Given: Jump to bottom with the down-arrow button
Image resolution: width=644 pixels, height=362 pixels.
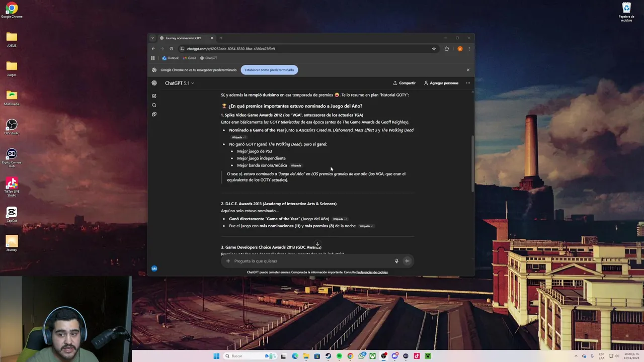Looking at the screenshot, I should 317,244.
